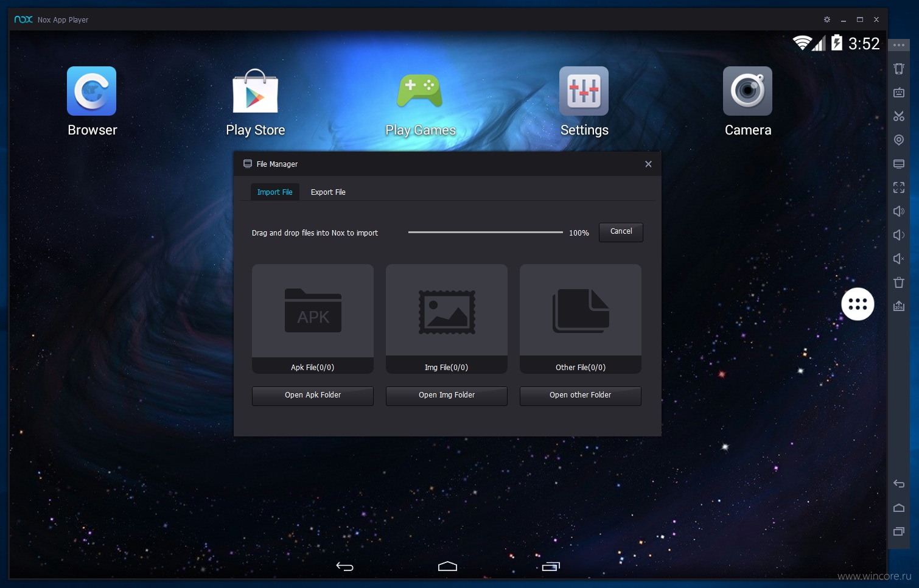
Task: Mute sound with the speaker-x icon
Action: pos(899,259)
